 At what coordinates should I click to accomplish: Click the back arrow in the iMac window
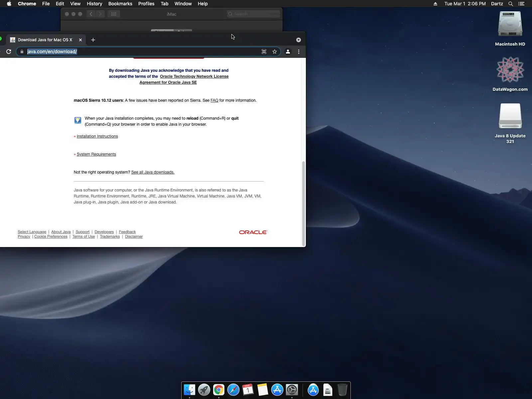[x=91, y=14]
